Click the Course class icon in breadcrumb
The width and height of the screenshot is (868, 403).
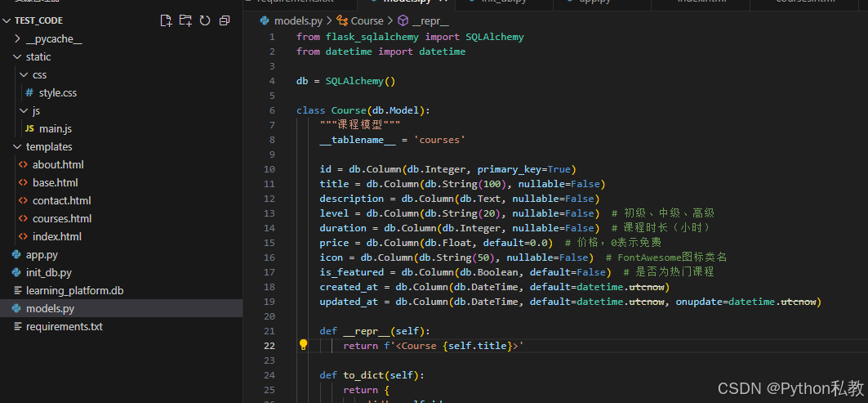pyautogui.click(x=343, y=21)
